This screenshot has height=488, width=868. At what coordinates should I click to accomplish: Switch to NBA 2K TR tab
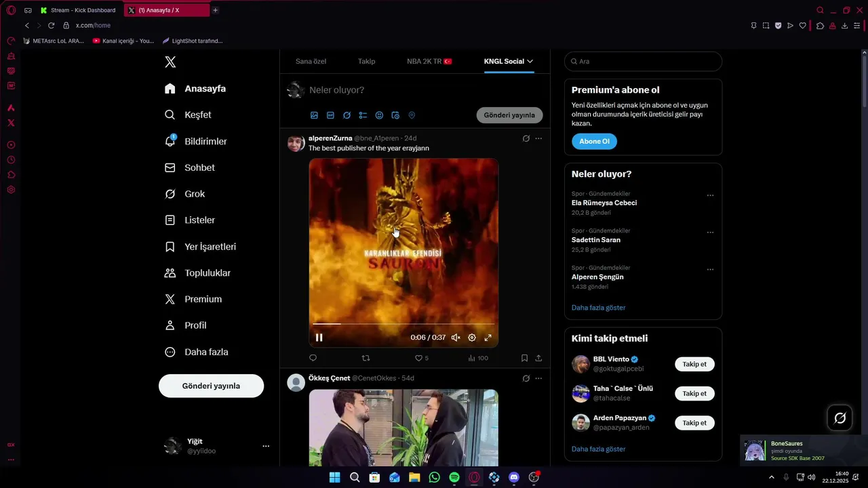[429, 61]
